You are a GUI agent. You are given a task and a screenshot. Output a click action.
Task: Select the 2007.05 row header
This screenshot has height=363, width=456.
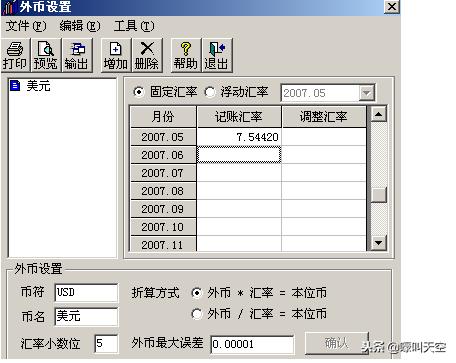click(163, 137)
